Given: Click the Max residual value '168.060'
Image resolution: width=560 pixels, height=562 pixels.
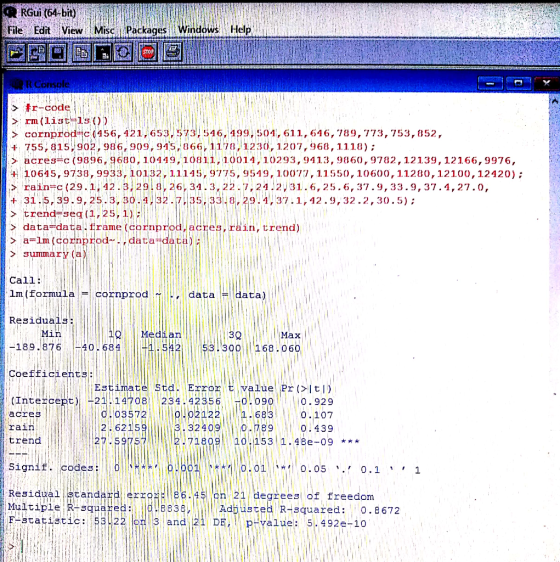Looking at the screenshot, I should tap(277, 348).
